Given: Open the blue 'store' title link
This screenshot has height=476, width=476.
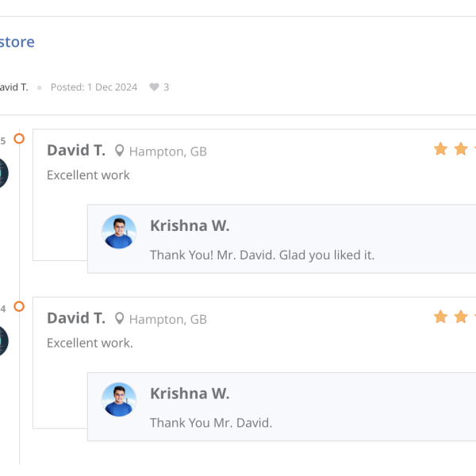Looking at the screenshot, I should click(x=17, y=42).
